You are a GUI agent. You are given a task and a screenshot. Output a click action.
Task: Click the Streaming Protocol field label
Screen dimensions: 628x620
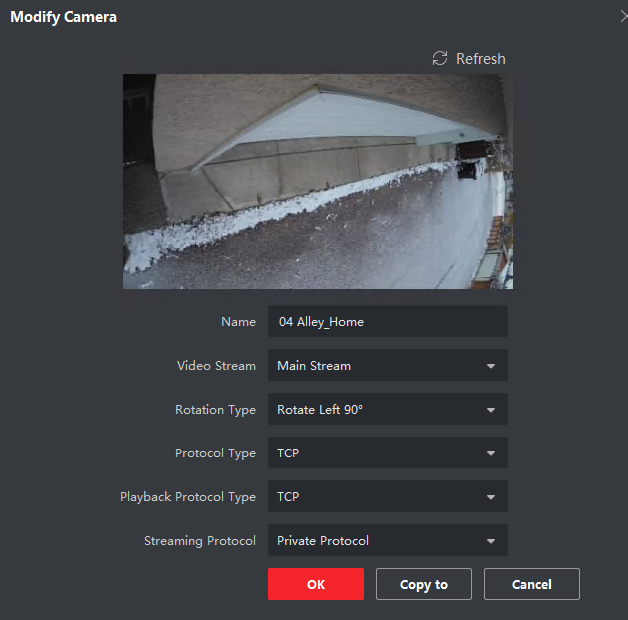pyautogui.click(x=200, y=541)
